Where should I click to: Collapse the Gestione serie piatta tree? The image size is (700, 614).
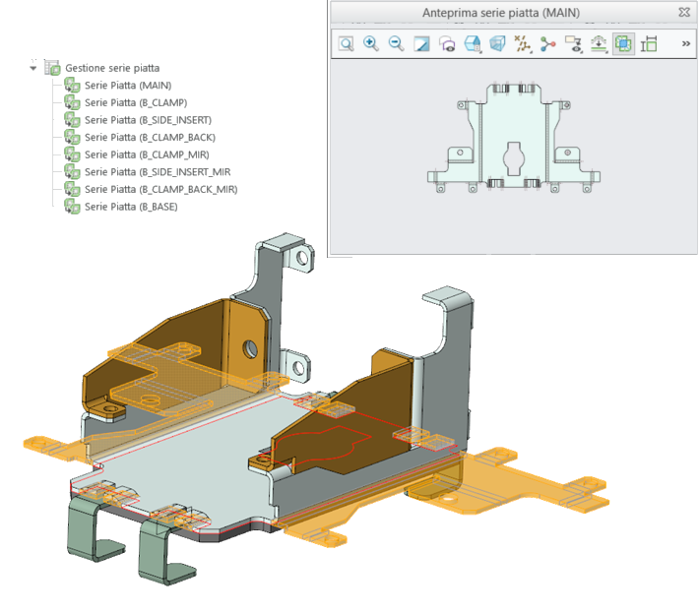click(33, 68)
